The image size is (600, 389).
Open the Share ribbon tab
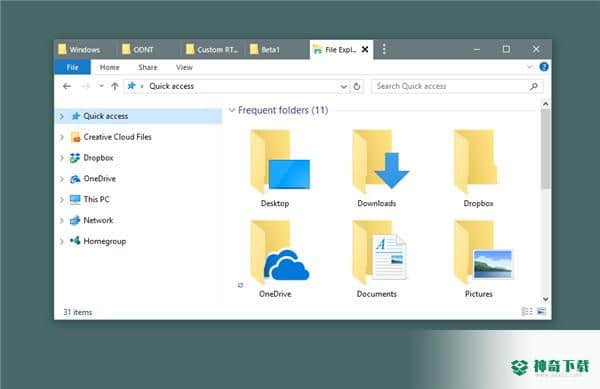pyautogui.click(x=148, y=67)
